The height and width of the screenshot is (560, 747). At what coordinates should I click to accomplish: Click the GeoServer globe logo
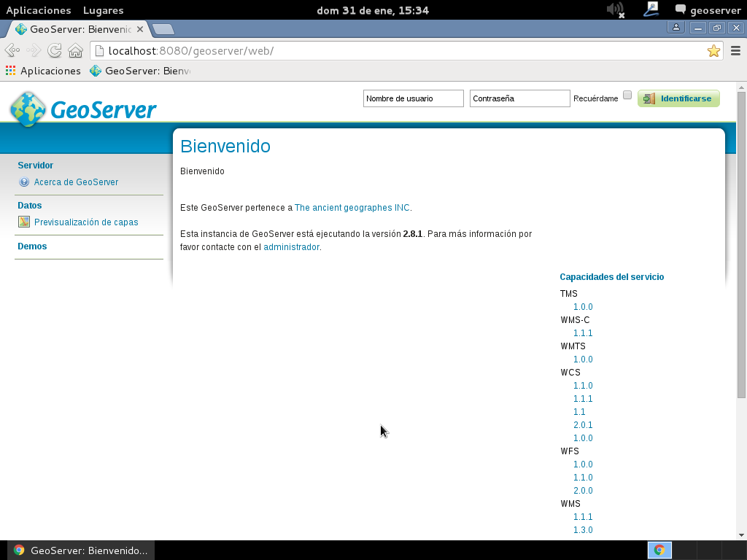[x=28, y=109]
